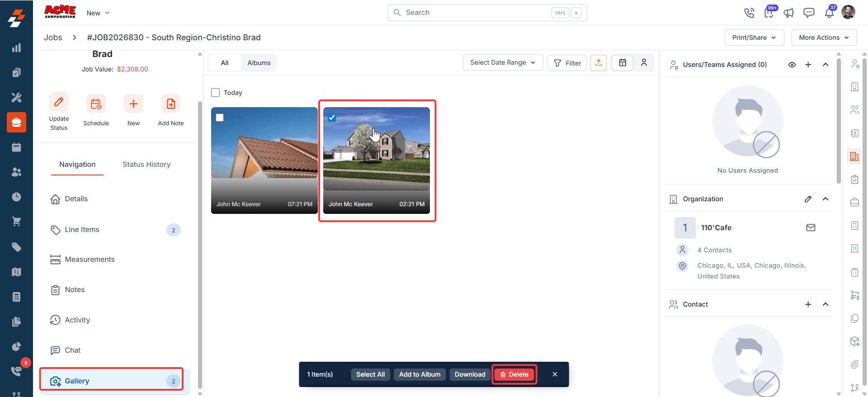This screenshot has width=868, height=397.
Task: Click the Download button
Action: [x=470, y=374]
